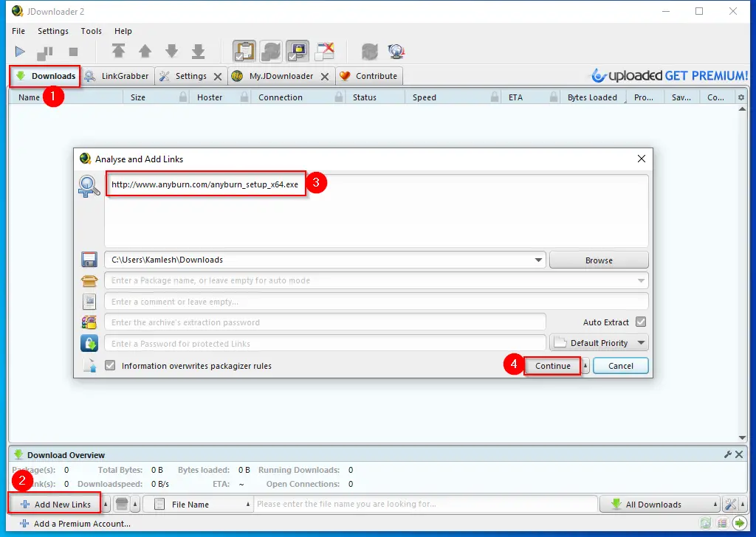Click the clear list icon next to Add New Links
The height and width of the screenshot is (537, 756).
122,505
